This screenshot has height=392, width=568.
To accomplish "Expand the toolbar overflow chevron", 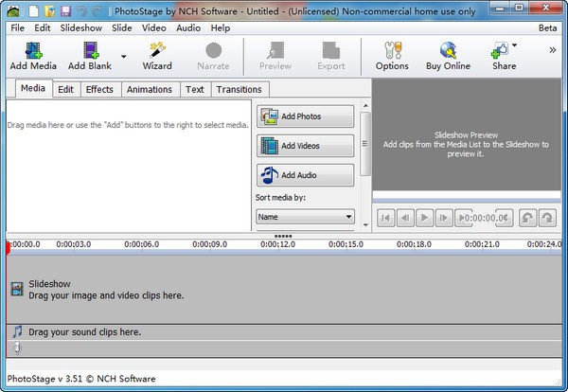I will click(553, 50).
